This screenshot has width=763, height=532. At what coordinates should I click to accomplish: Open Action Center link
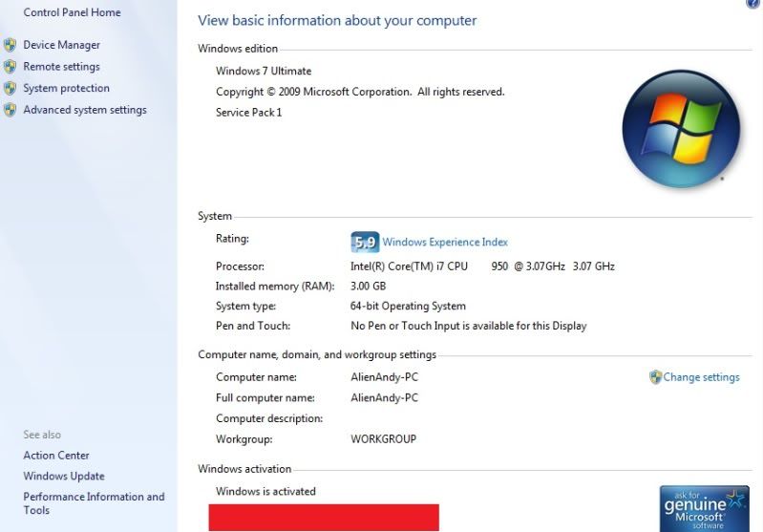point(56,456)
